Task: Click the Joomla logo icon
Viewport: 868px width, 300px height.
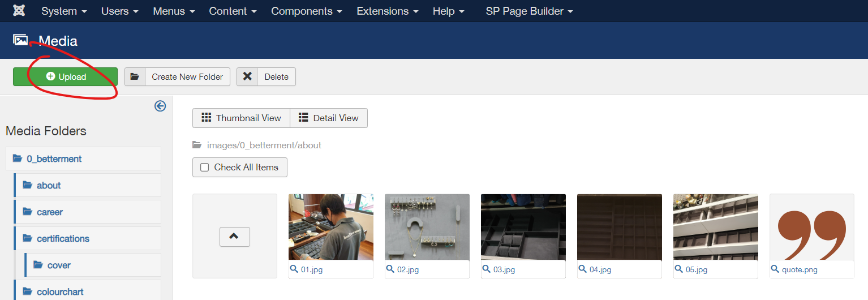Action: (19, 11)
